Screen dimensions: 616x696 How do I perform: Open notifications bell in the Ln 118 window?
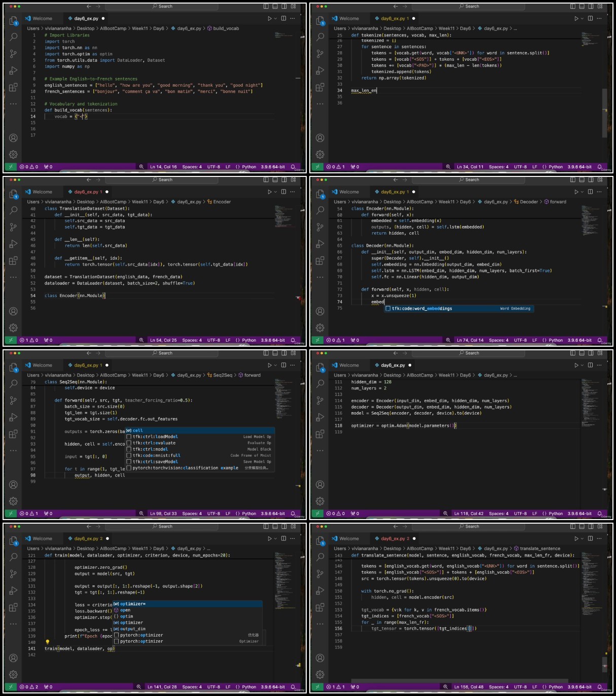(x=600, y=514)
